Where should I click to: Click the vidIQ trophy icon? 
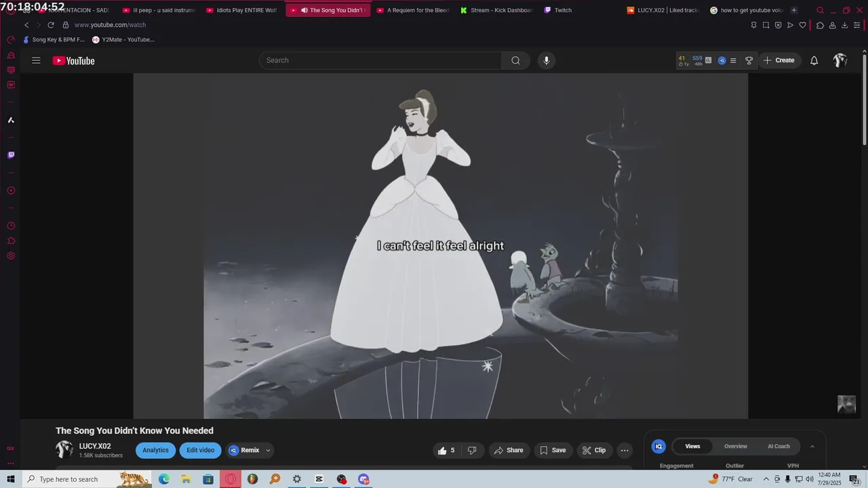click(x=749, y=60)
